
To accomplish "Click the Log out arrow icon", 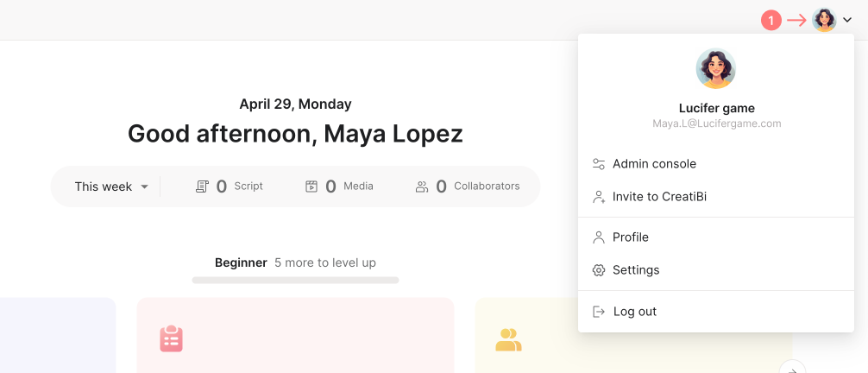I will [599, 312].
